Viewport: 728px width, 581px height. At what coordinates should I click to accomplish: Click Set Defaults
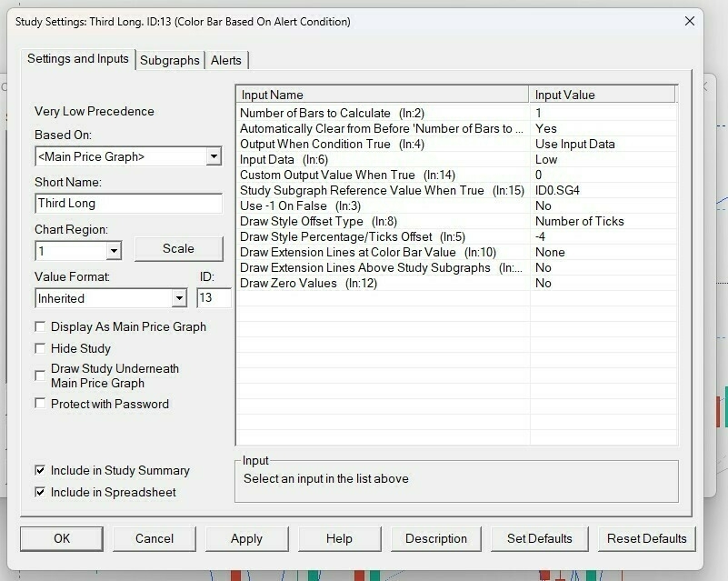[539, 538]
